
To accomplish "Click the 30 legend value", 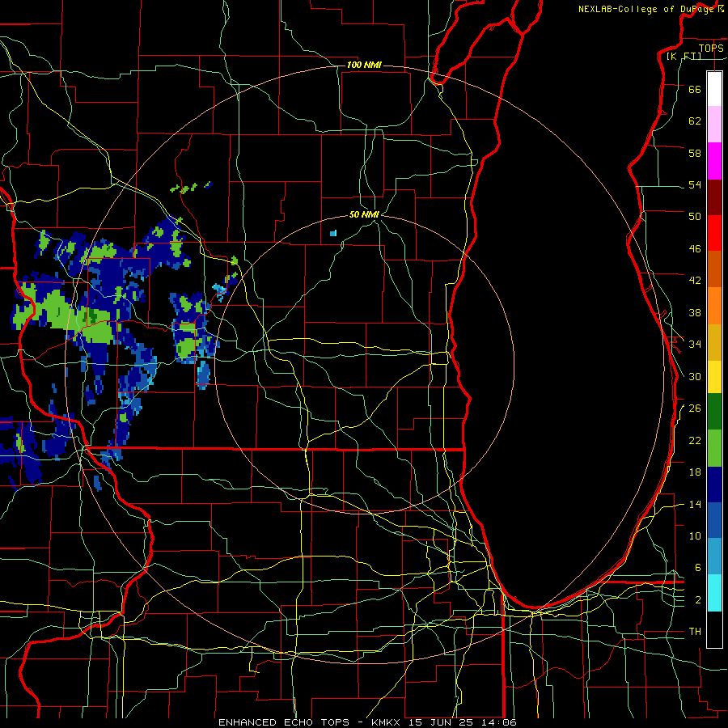I will pos(695,376).
